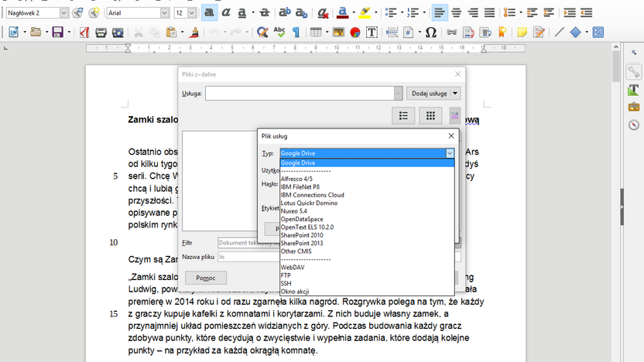This screenshot has width=644, height=362.
Task: Open basic shapes dropdown arrow
Action: pyautogui.click(x=587, y=32)
